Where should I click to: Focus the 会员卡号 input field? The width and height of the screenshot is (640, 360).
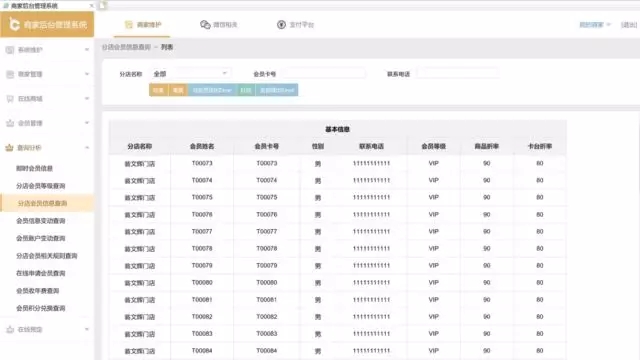(x=324, y=74)
